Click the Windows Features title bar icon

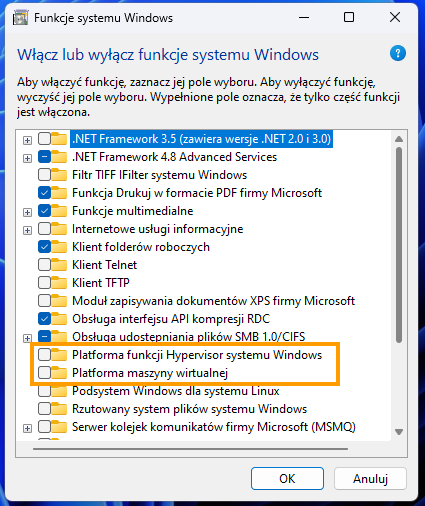20,18
